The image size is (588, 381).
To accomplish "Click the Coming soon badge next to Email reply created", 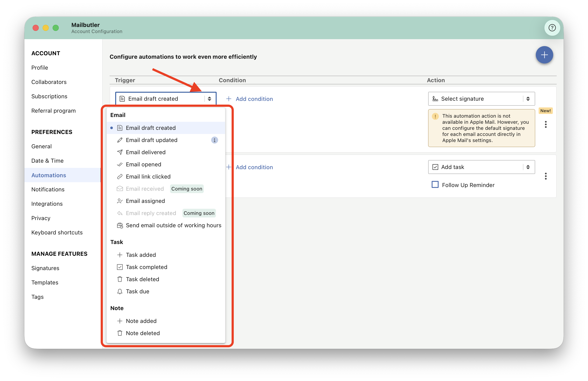I will tap(199, 213).
